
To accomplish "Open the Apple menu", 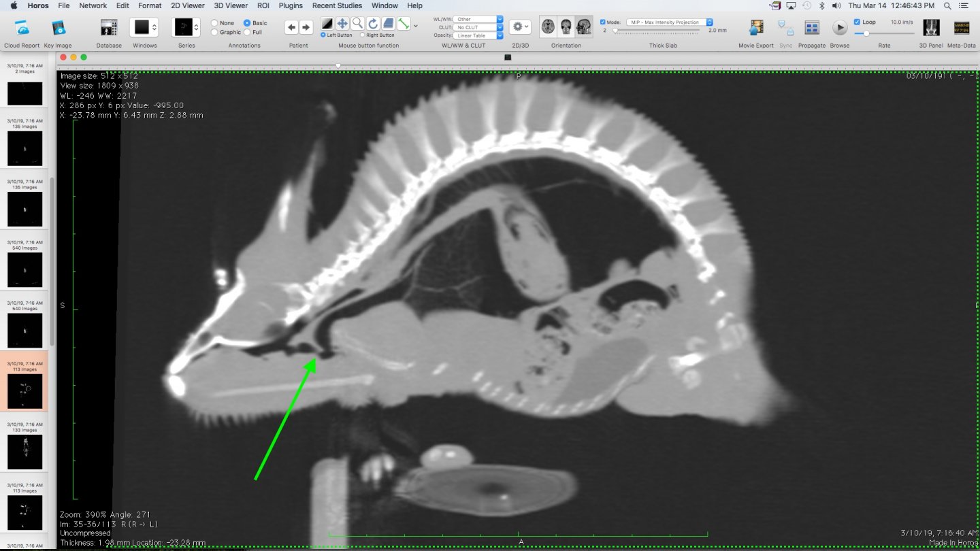I will pos(14,5).
